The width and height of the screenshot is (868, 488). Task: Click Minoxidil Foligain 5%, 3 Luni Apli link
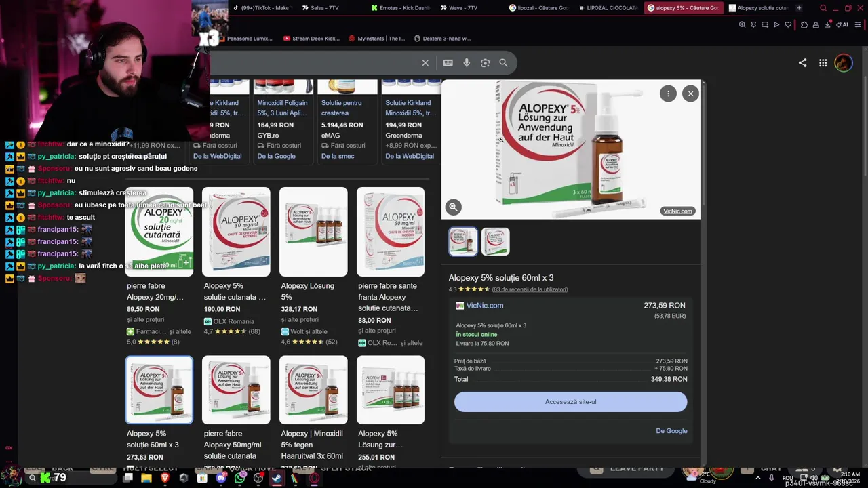(282, 108)
